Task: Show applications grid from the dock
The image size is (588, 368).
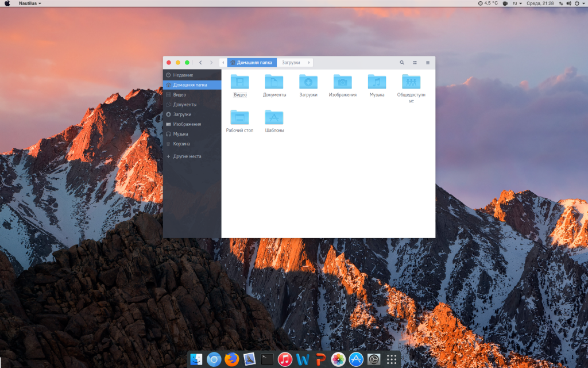Action: [x=392, y=359]
